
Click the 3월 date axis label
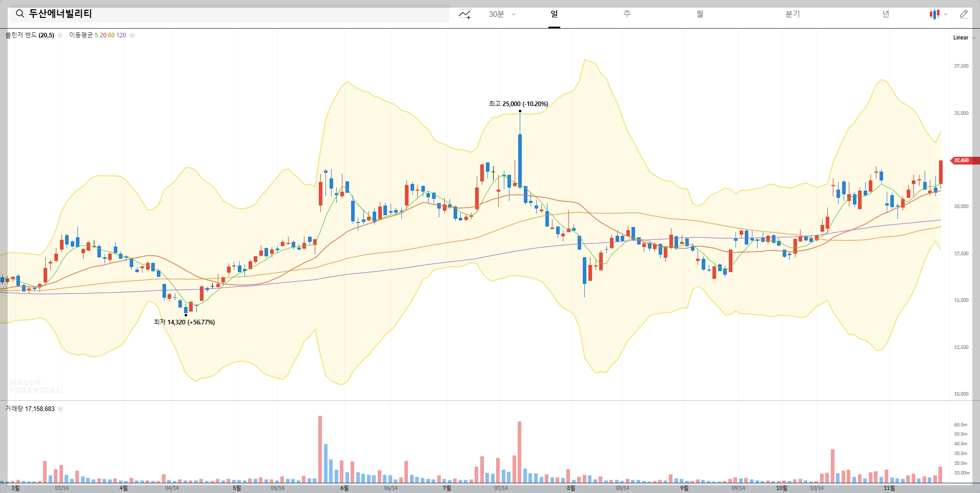coord(15,488)
